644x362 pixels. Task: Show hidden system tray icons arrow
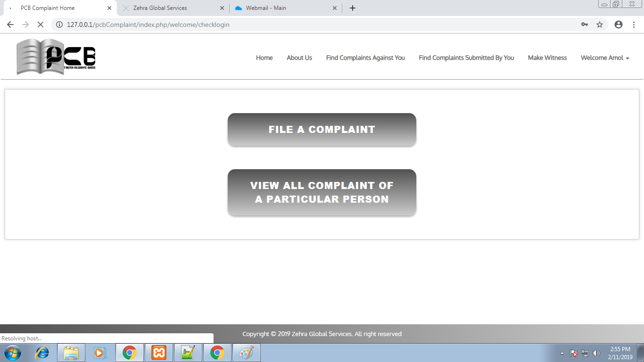[x=562, y=353]
